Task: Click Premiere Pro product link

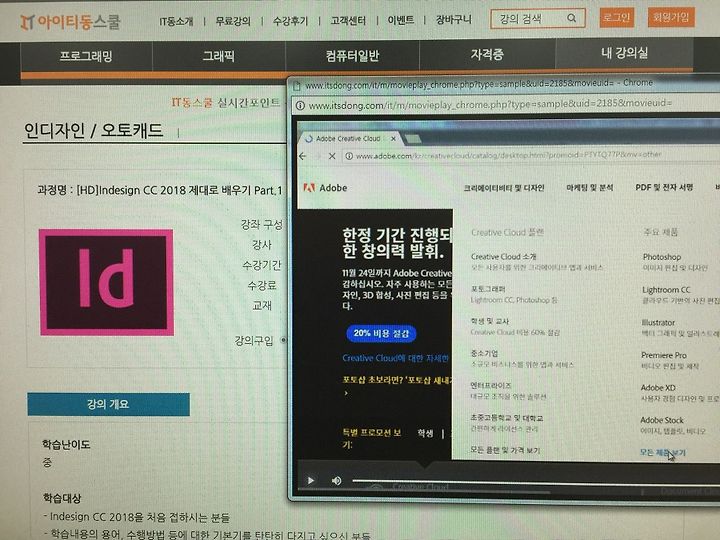Action: pyautogui.click(x=664, y=355)
